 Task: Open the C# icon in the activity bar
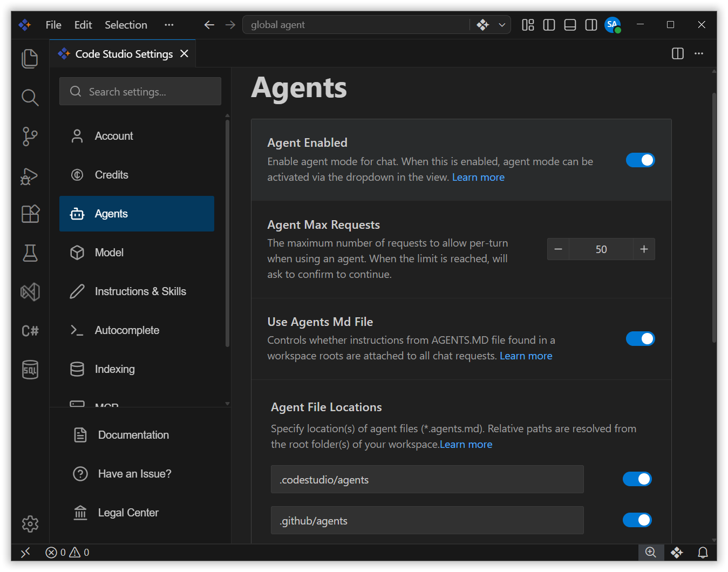(30, 331)
